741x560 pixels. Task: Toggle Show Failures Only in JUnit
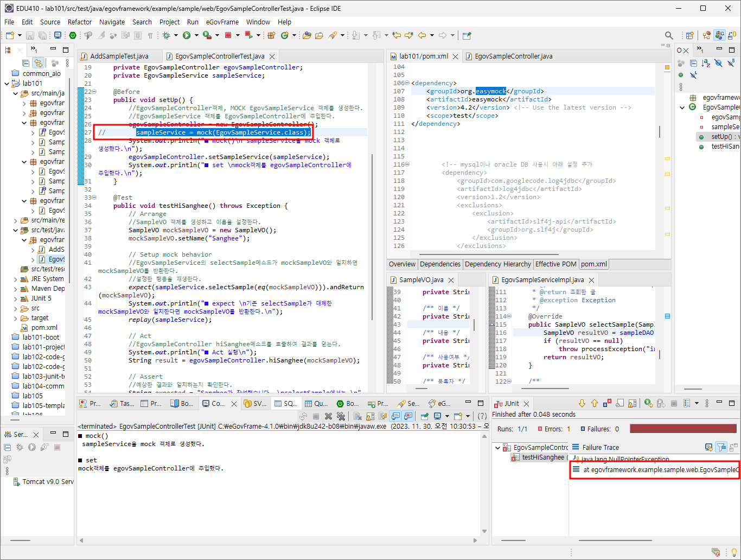607,403
